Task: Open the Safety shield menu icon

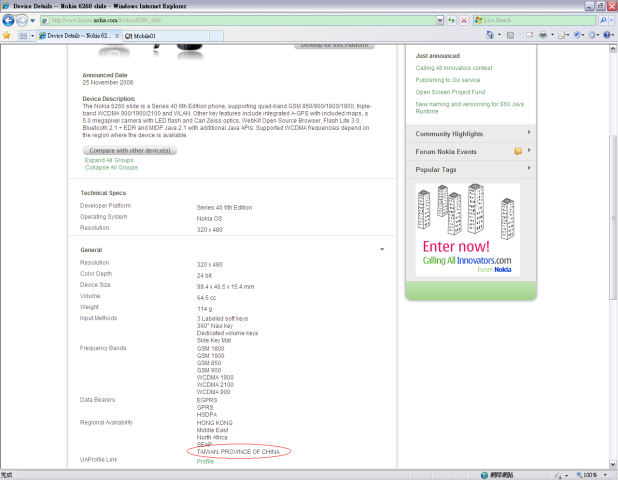Action: (x=578, y=35)
